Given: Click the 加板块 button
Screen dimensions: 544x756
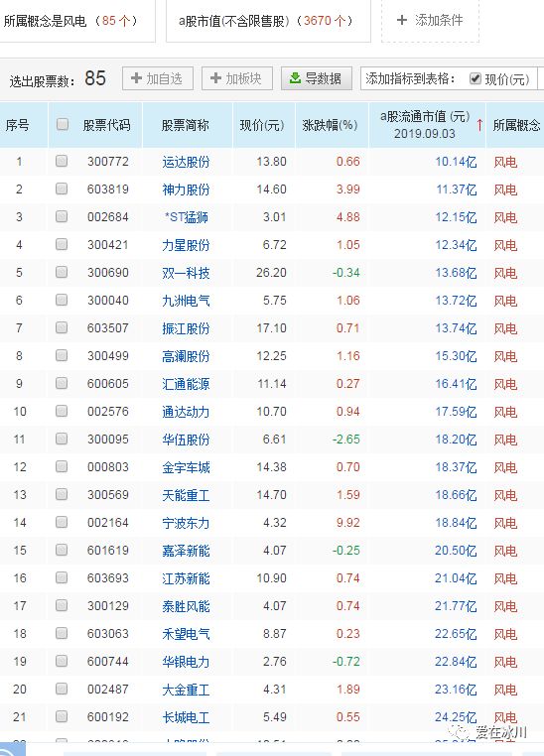Looking at the screenshot, I should coord(237,78).
